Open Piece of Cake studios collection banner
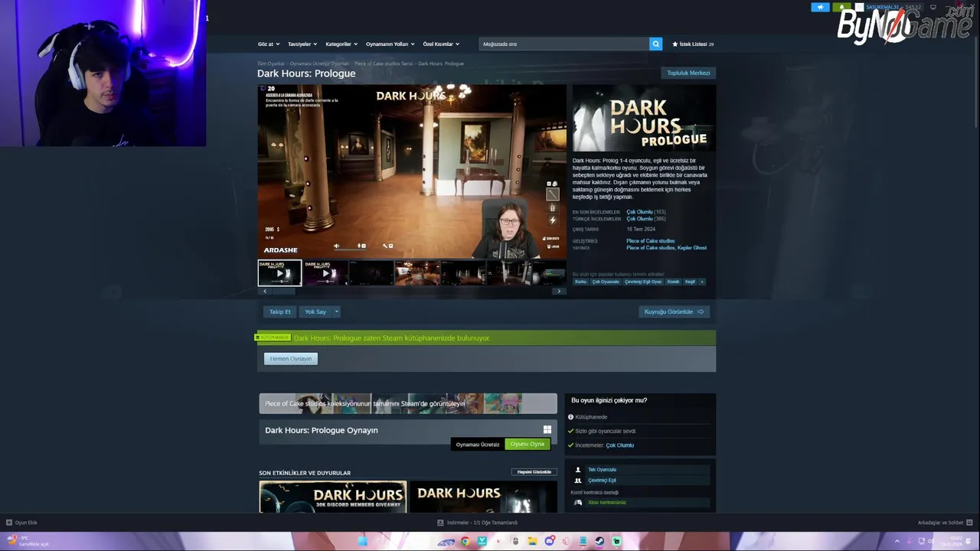 point(408,403)
